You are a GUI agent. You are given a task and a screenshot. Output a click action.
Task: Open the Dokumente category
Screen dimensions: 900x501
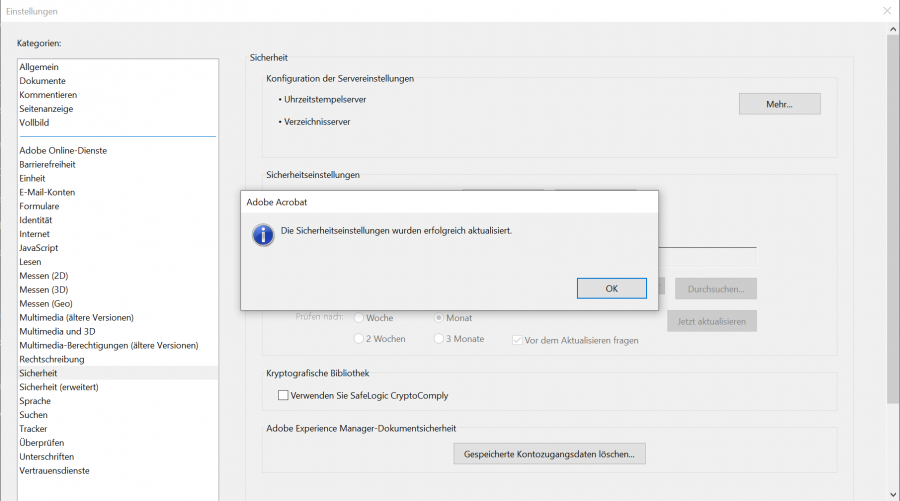(x=42, y=81)
